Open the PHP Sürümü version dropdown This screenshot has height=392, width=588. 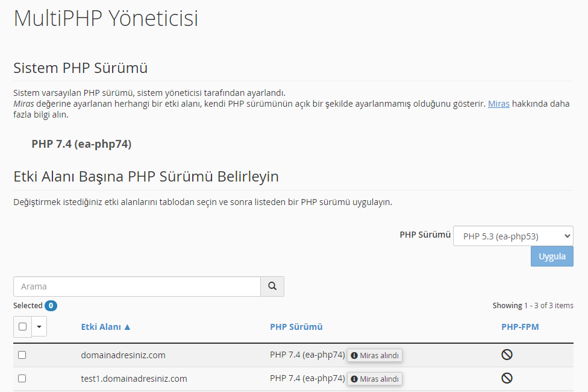(512, 235)
